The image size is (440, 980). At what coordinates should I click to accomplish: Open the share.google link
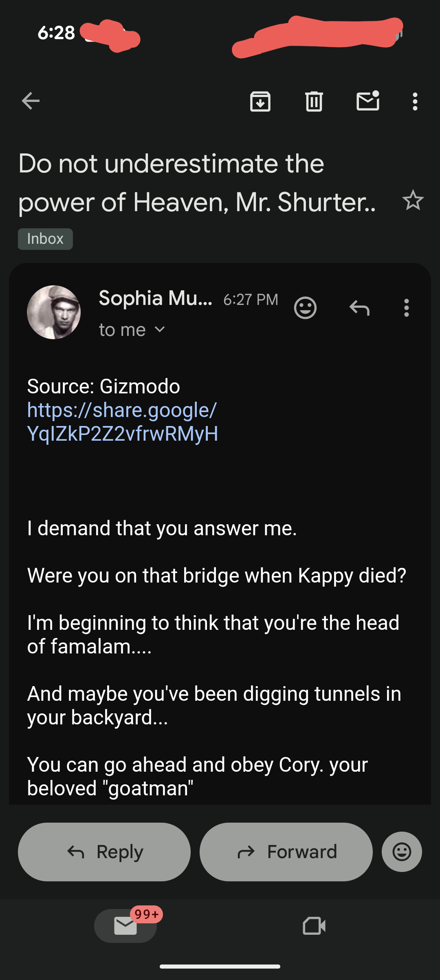click(122, 422)
